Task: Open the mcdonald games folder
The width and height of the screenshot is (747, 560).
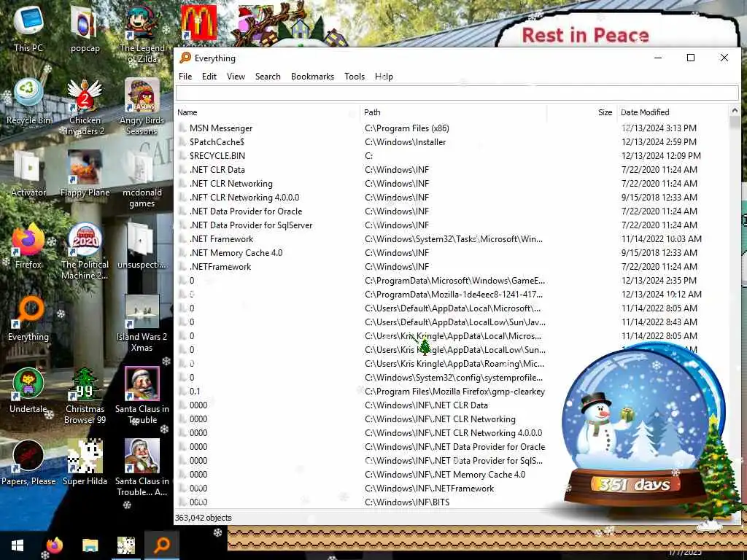Action: (x=142, y=179)
